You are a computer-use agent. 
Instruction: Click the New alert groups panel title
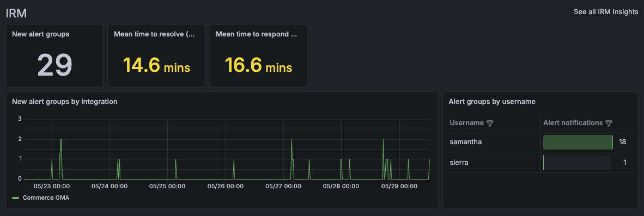coord(41,34)
